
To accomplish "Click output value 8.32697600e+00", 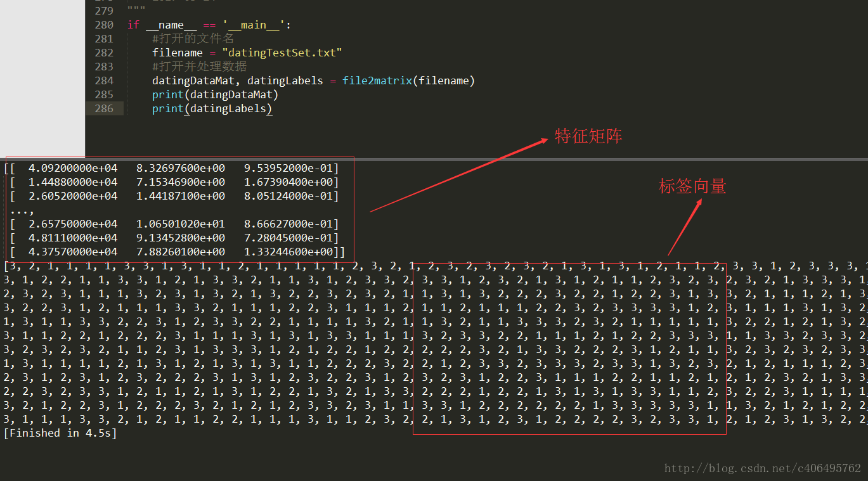I will [181, 168].
